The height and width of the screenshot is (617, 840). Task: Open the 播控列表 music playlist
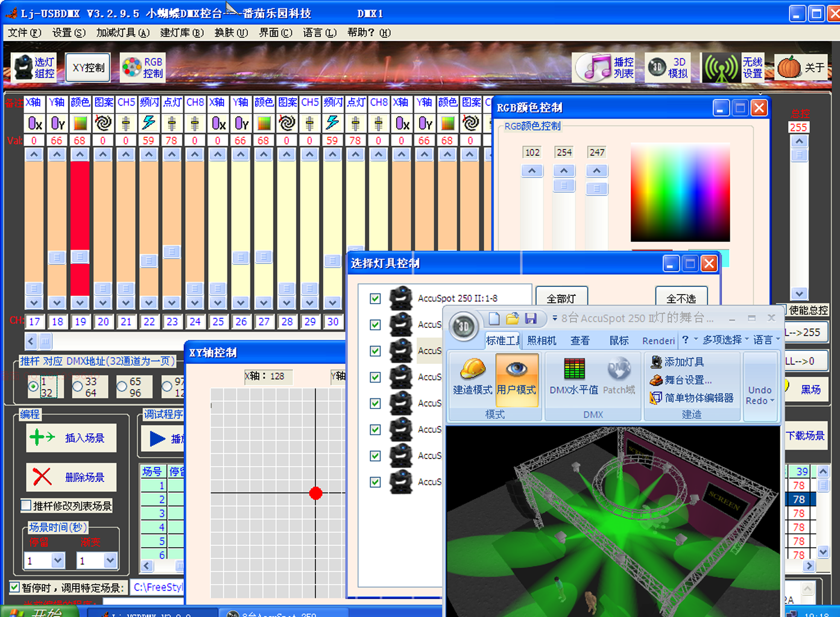[x=604, y=67]
